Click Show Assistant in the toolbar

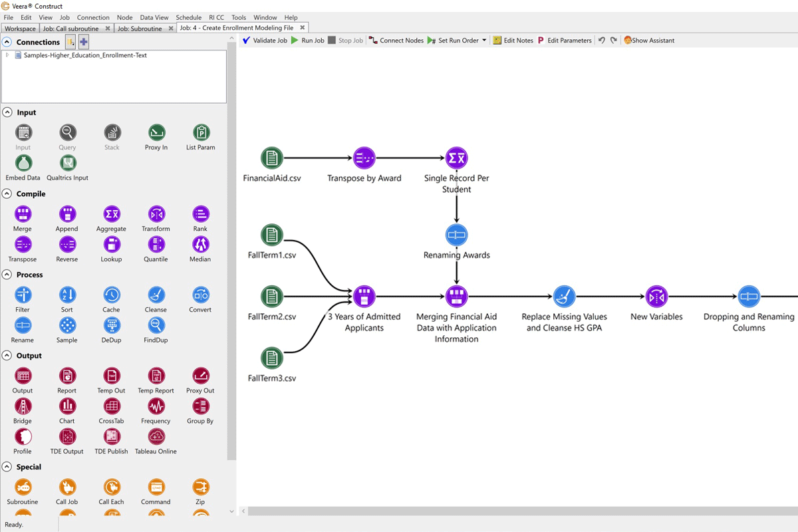point(649,41)
